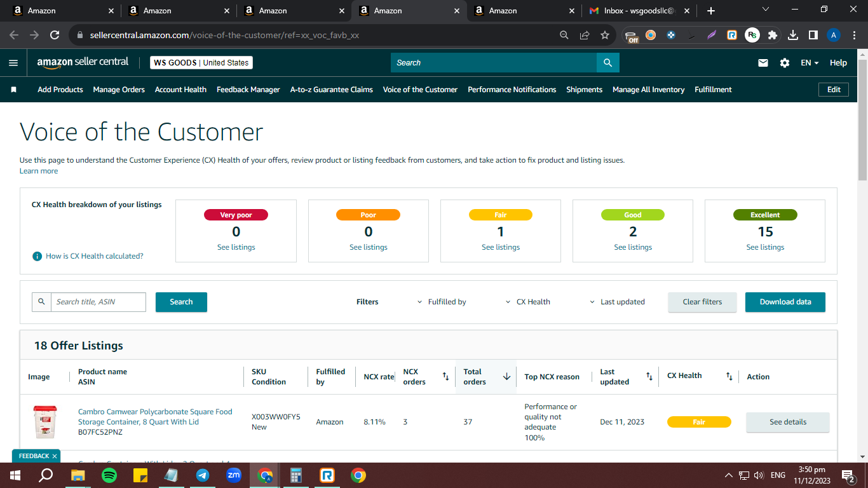868x488 pixels.
Task: Open Chrome downloads icon
Action: point(793,35)
